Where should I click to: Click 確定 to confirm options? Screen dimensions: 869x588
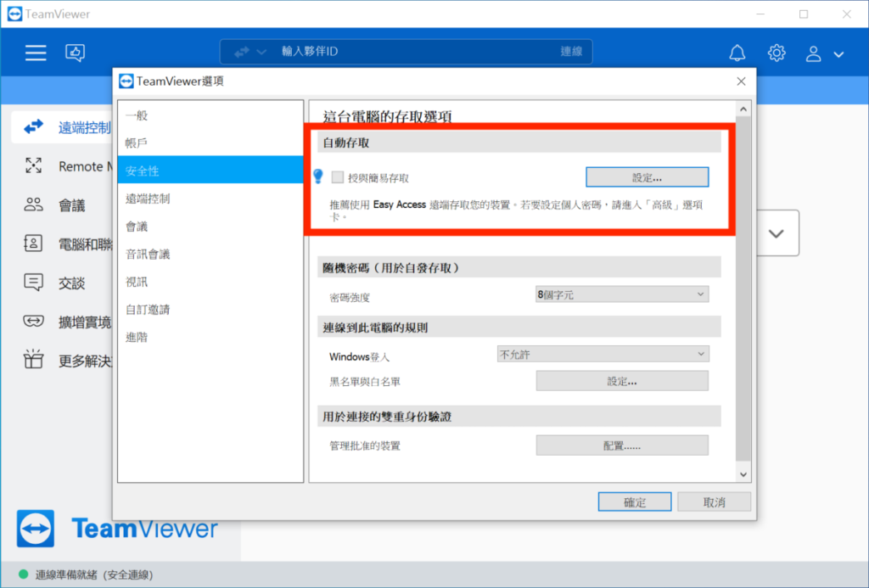635,502
